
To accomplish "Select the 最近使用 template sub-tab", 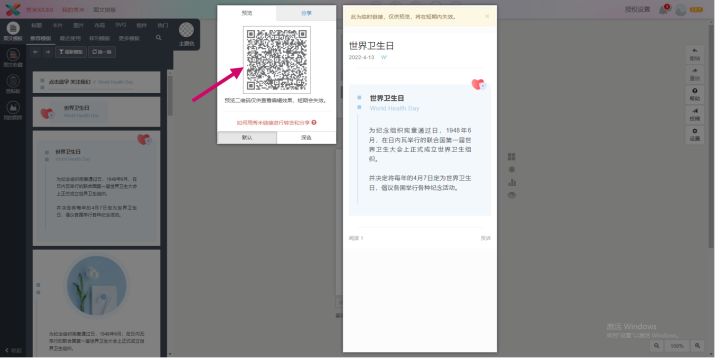I will pyautogui.click(x=71, y=39).
